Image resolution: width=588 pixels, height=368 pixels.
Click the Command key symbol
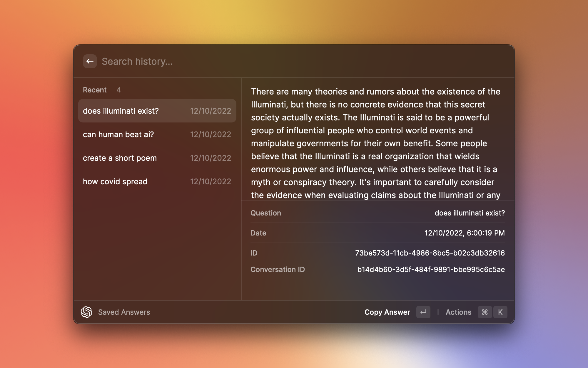click(x=485, y=312)
